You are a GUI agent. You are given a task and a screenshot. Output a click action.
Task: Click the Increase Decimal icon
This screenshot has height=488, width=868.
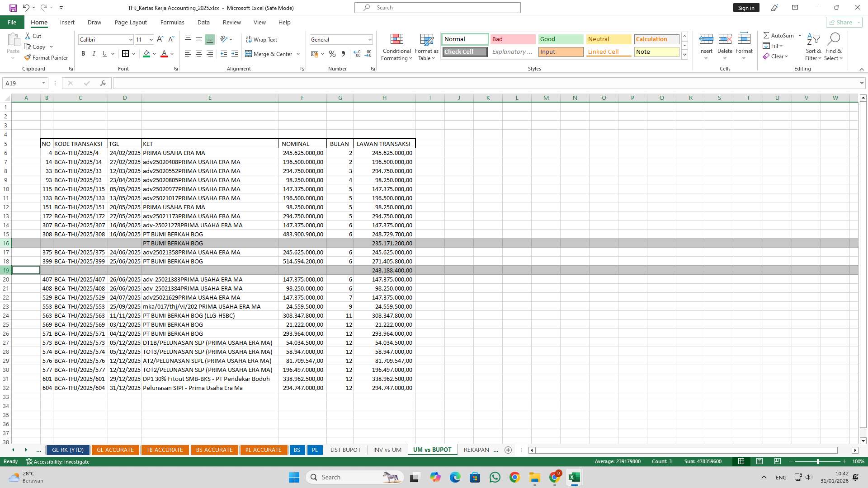pyautogui.click(x=357, y=54)
